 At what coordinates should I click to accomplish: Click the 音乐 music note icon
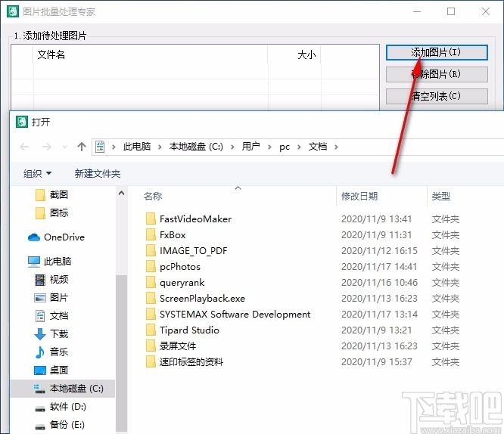click(x=40, y=352)
